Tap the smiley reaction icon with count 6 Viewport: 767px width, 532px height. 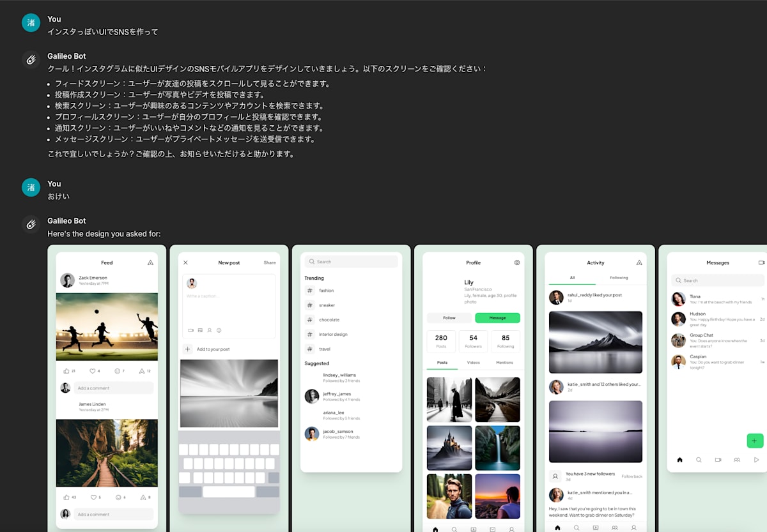coord(117,497)
